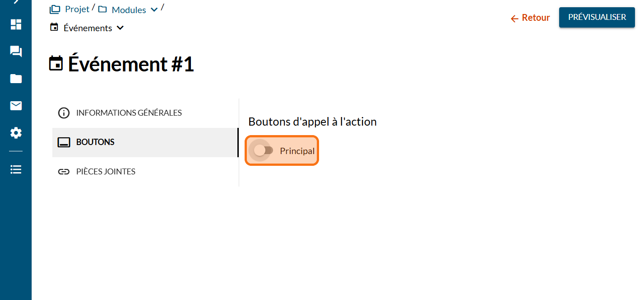Go back using the Retour link
The height and width of the screenshot is (300, 644).
pos(530,18)
